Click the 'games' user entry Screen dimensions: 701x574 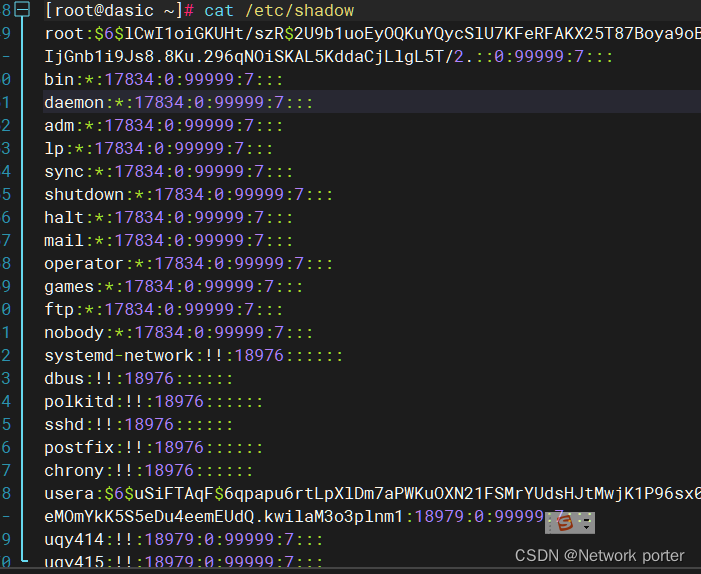(173, 287)
